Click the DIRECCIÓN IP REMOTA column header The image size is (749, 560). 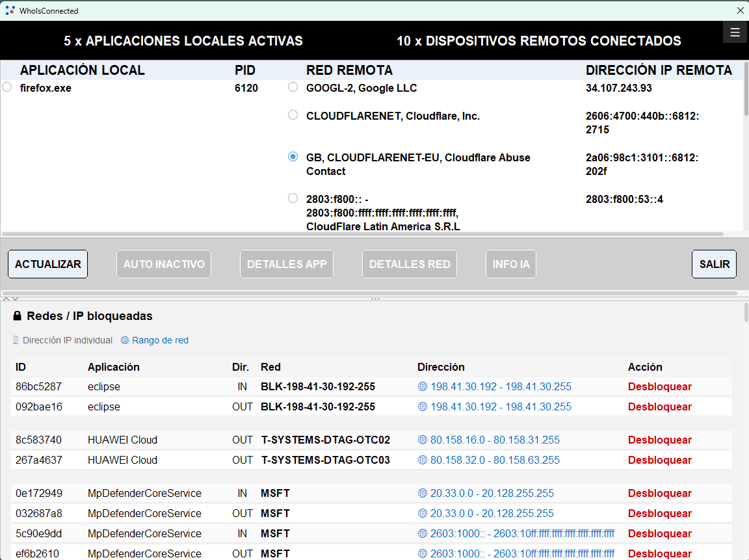pos(659,70)
